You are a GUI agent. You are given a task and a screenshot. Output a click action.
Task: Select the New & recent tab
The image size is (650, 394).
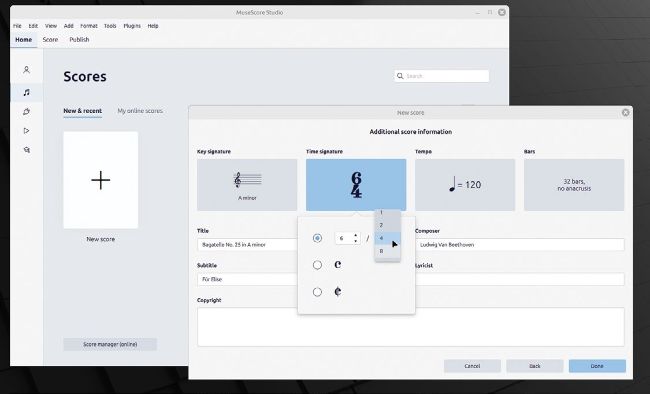pyautogui.click(x=82, y=111)
